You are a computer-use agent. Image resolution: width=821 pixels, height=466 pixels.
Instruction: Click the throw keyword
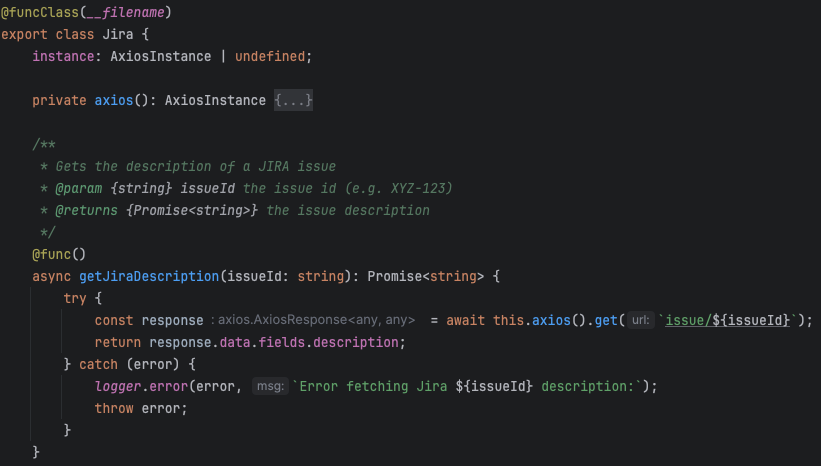(x=114, y=408)
